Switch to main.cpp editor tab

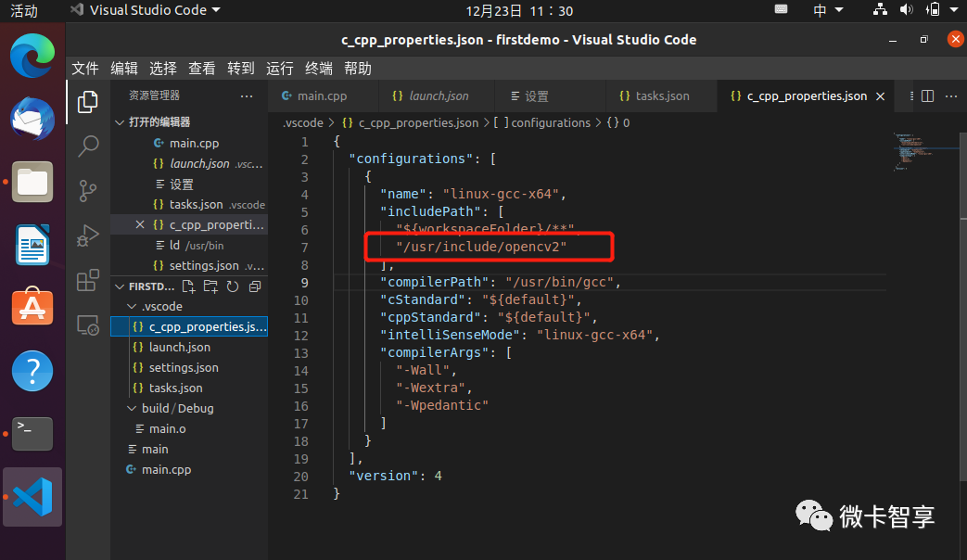coord(323,96)
